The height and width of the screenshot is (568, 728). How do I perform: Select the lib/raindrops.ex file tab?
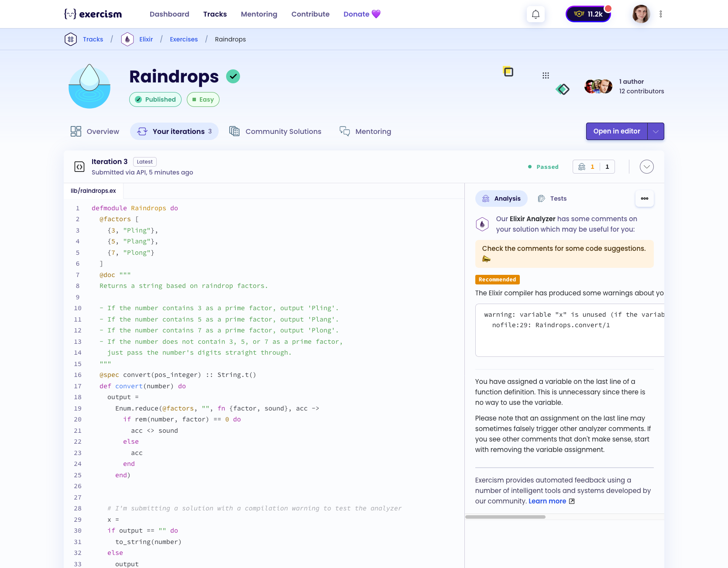click(x=93, y=191)
